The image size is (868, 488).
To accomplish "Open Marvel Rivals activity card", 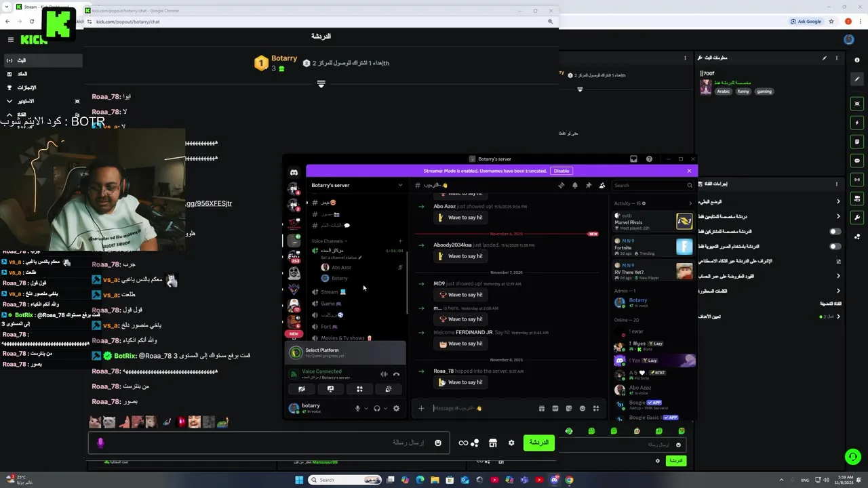I will (x=653, y=221).
